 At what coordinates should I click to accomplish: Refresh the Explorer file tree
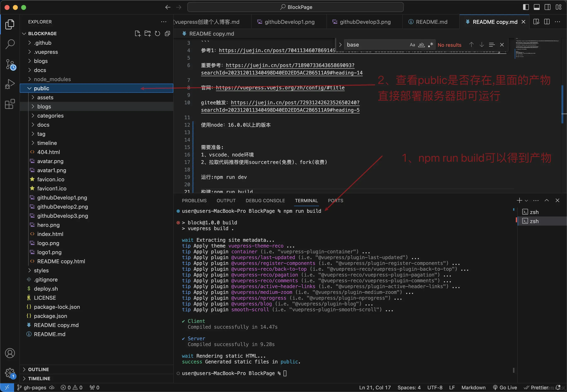pos(157,33)
